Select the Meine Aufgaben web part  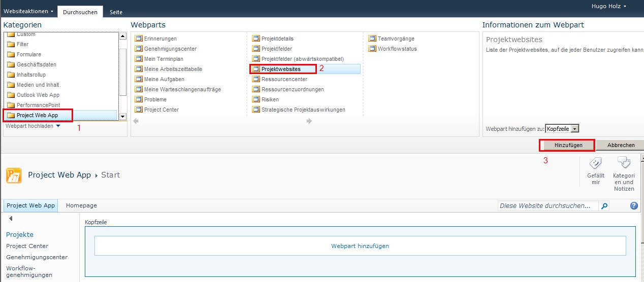[x=159, y=79]
